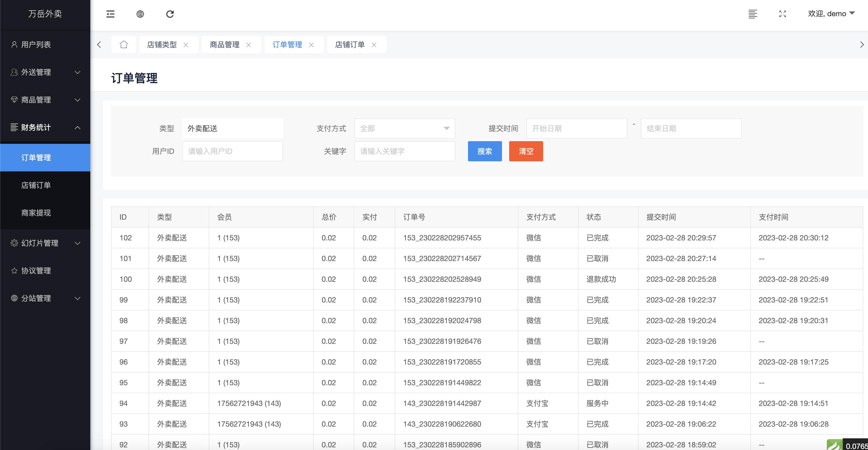
Task: Click the refresh page icon
Action: tap(170, 14)
